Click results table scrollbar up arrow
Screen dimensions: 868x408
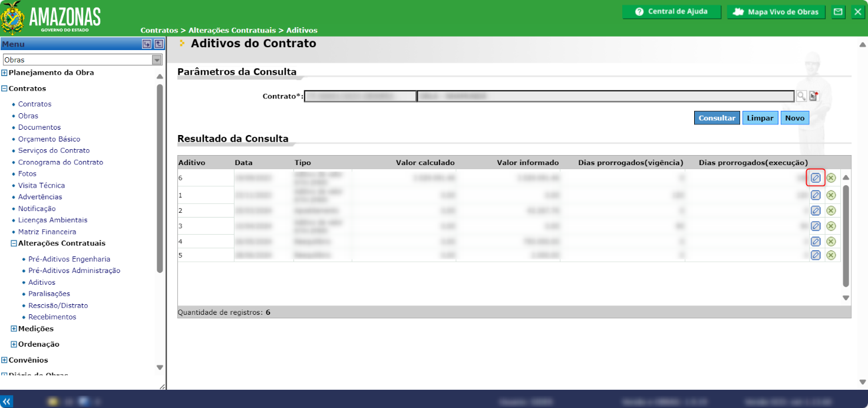point(846,177)
